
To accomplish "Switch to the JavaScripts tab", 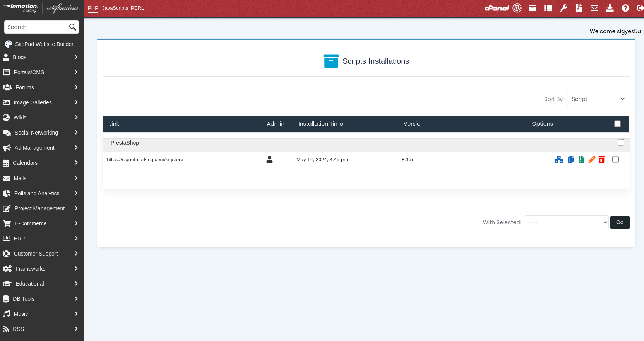I will pos(115,8).
